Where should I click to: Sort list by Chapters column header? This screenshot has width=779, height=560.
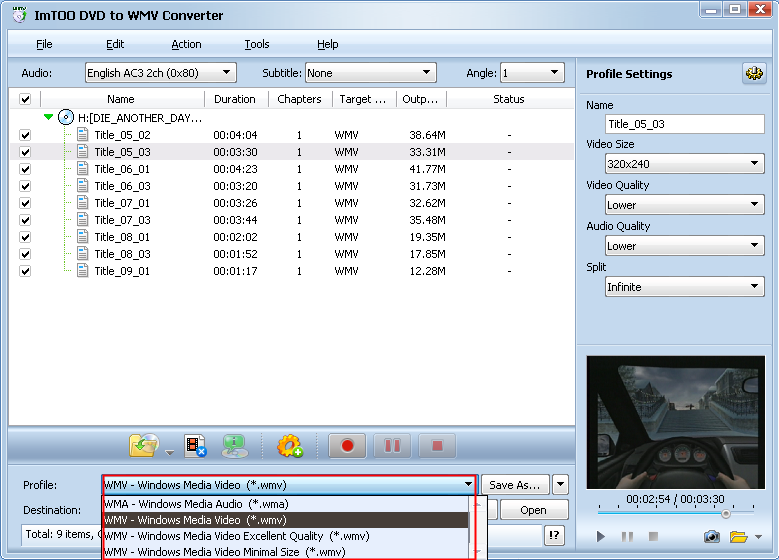300,99
